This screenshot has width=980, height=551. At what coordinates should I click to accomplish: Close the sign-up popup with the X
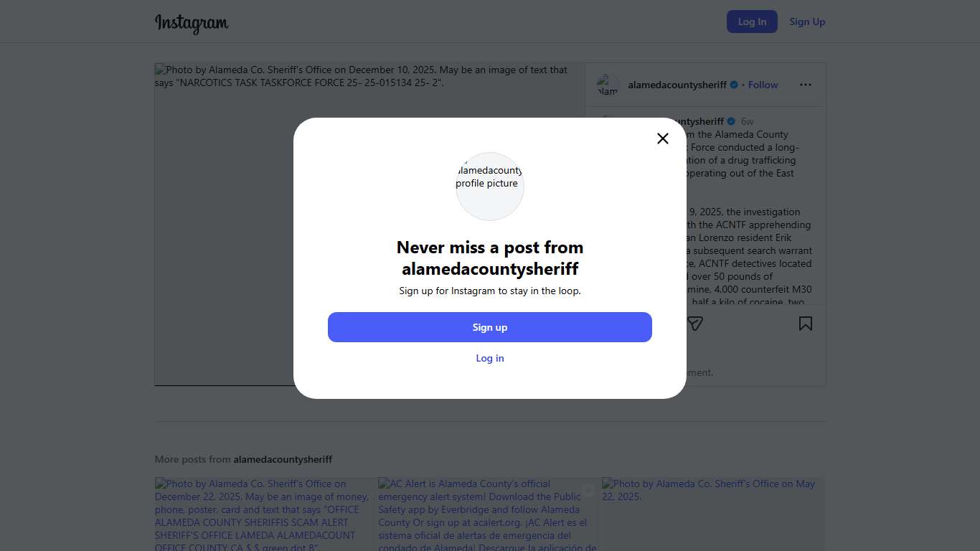pos(663,138)
